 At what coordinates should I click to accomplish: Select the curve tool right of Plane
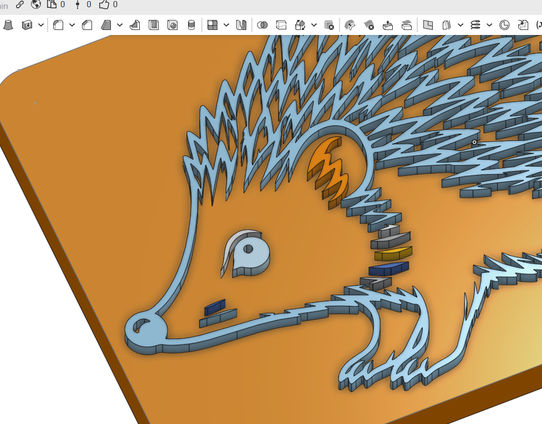[447, 25]
